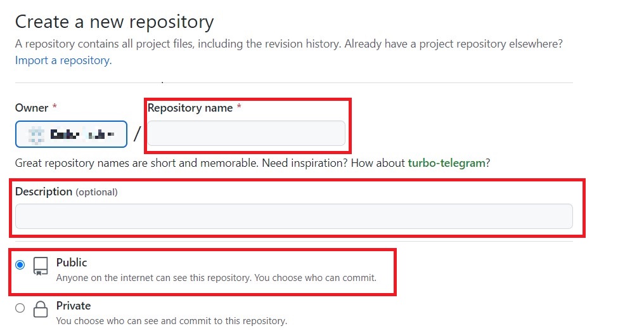Click the 'Anyone on the internet' description text
This screenshot has width=644, height=333.
coord(216,278)
